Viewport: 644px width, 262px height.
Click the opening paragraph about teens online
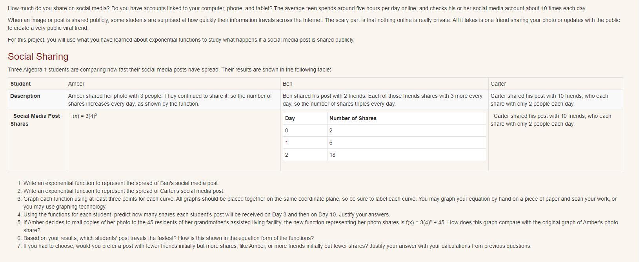297,8
